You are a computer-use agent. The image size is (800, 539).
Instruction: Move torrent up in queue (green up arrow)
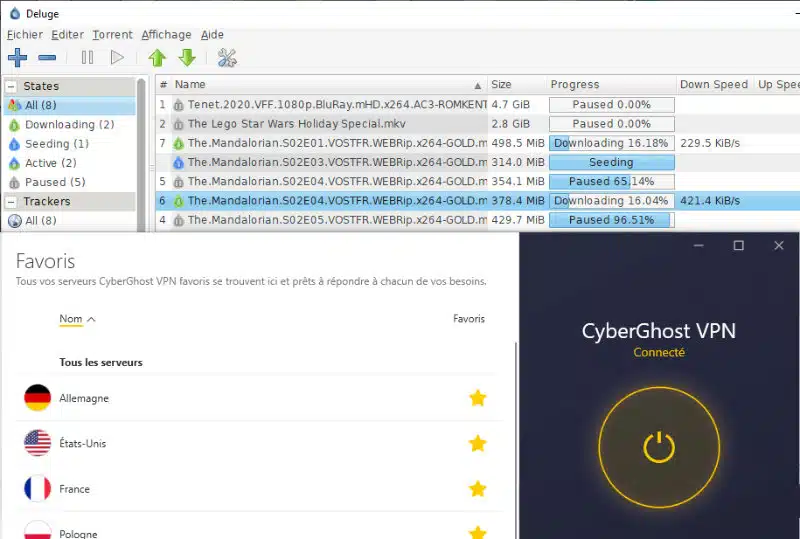(157, 58)
